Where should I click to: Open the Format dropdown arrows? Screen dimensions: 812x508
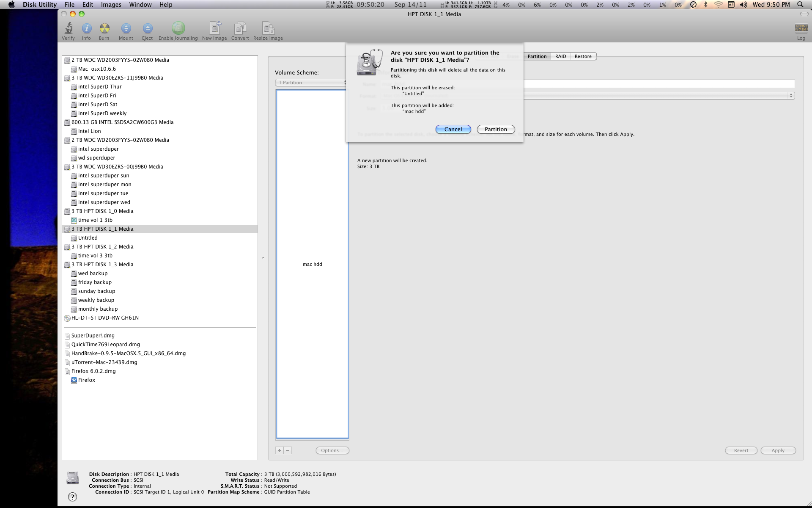[791, 96]
